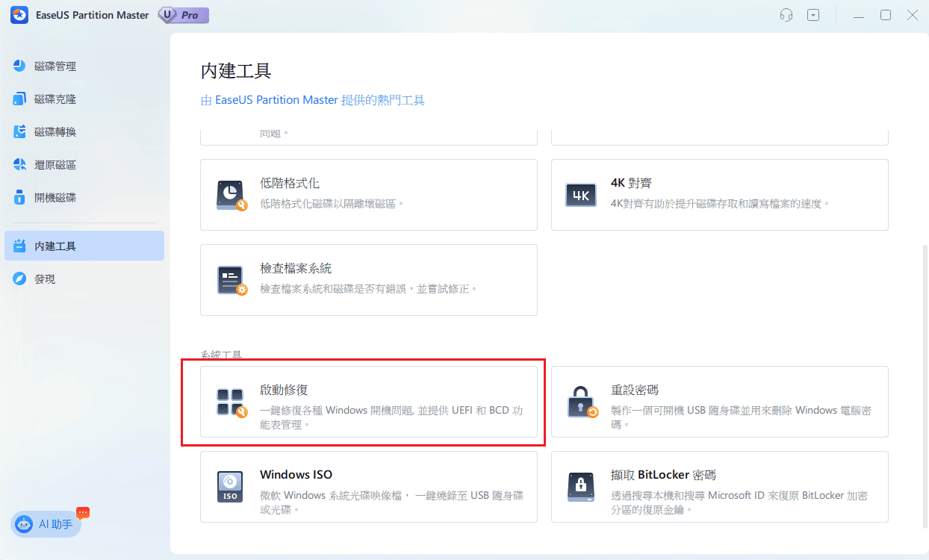Click the Check File System (檢查檔案系統) icon
This screenshot has width=929, height=560.
(231, 280)
